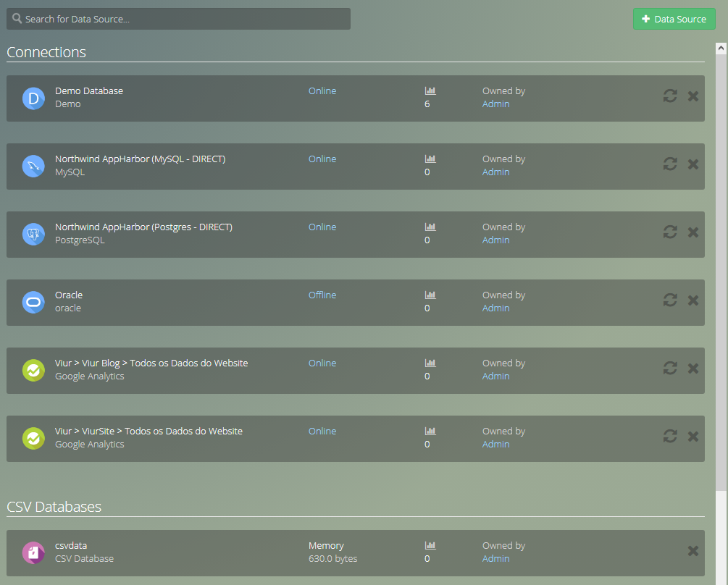Click the csvdata CSV Database icon
The image size is (728, 585).
[33, 553]
